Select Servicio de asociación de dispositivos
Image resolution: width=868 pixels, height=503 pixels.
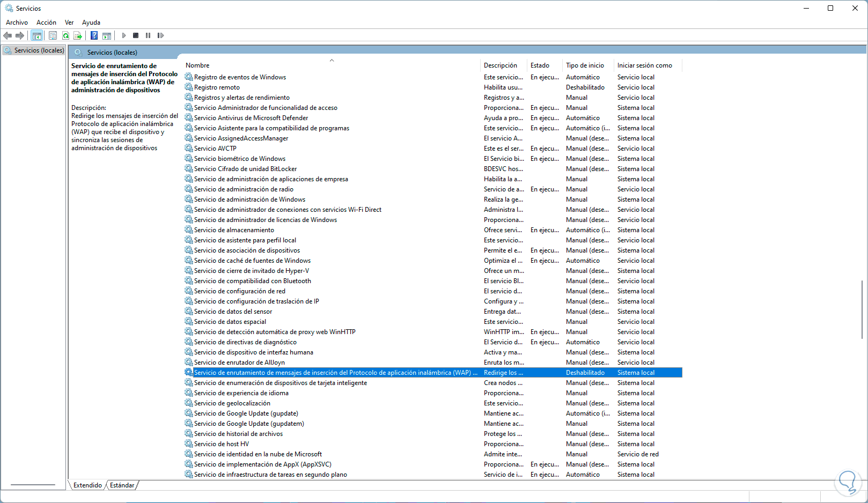[247, 250]
